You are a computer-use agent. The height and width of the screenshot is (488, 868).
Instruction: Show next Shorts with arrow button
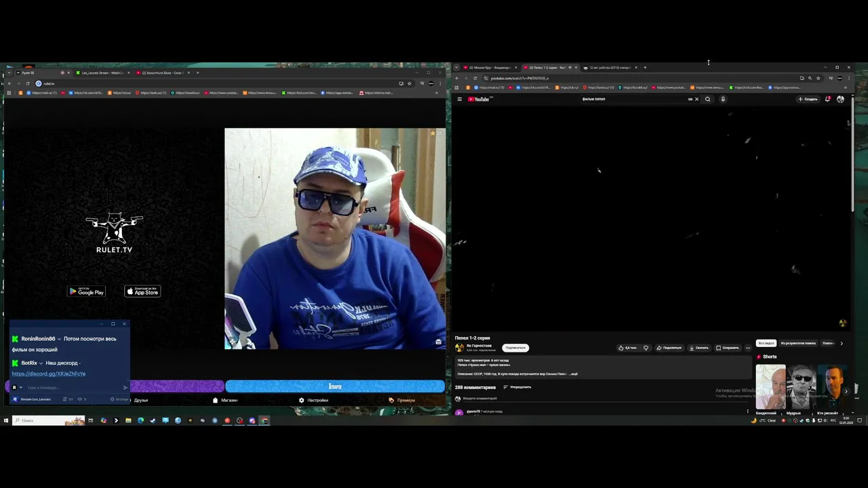846,391
